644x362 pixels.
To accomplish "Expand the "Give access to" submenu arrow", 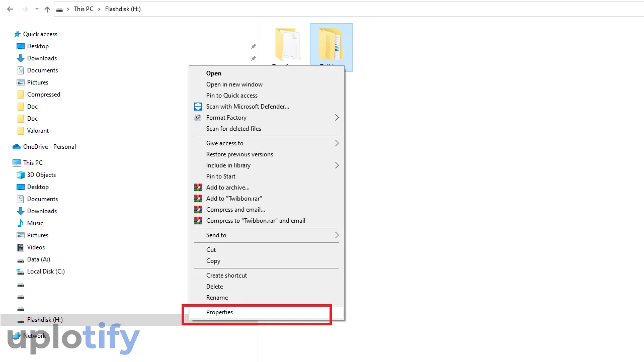I will [x=337, y=143].
